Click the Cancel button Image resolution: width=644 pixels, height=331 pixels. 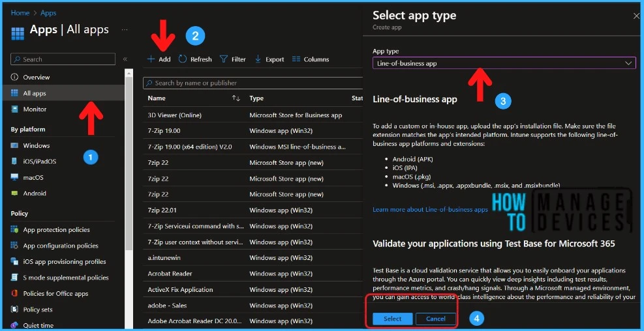[436, 319]
